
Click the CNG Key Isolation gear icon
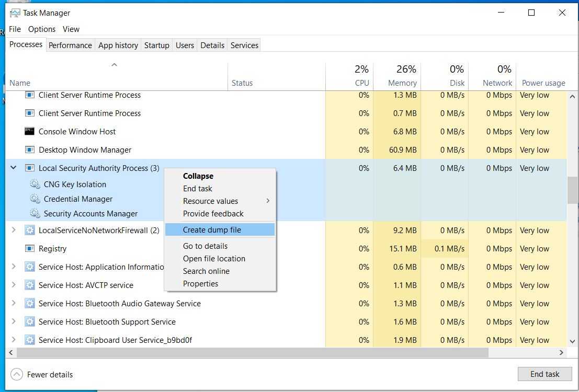point(35,185)
